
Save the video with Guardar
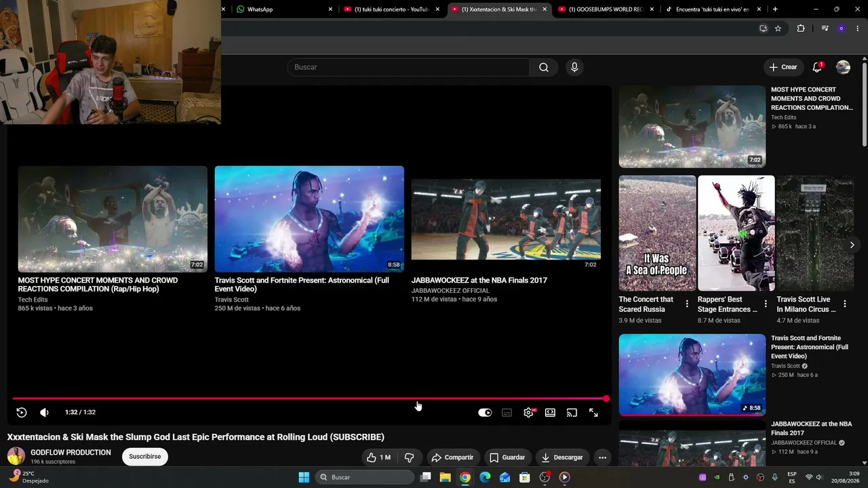coord(507,457)
